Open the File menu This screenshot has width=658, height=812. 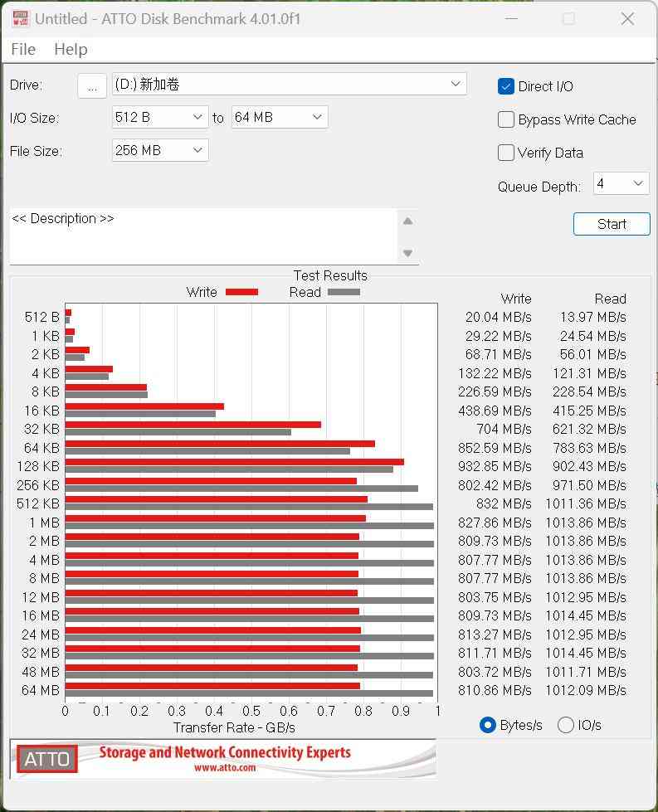tap(23, 50)
